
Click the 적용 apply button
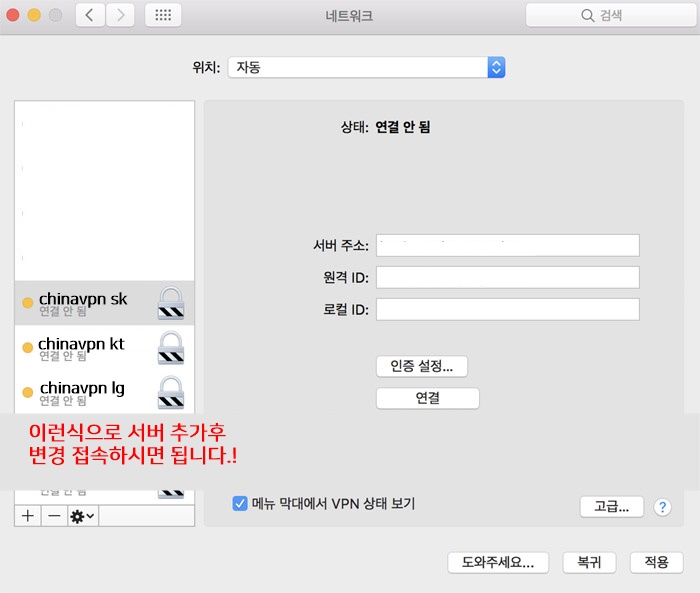click(x=656, y=562)
